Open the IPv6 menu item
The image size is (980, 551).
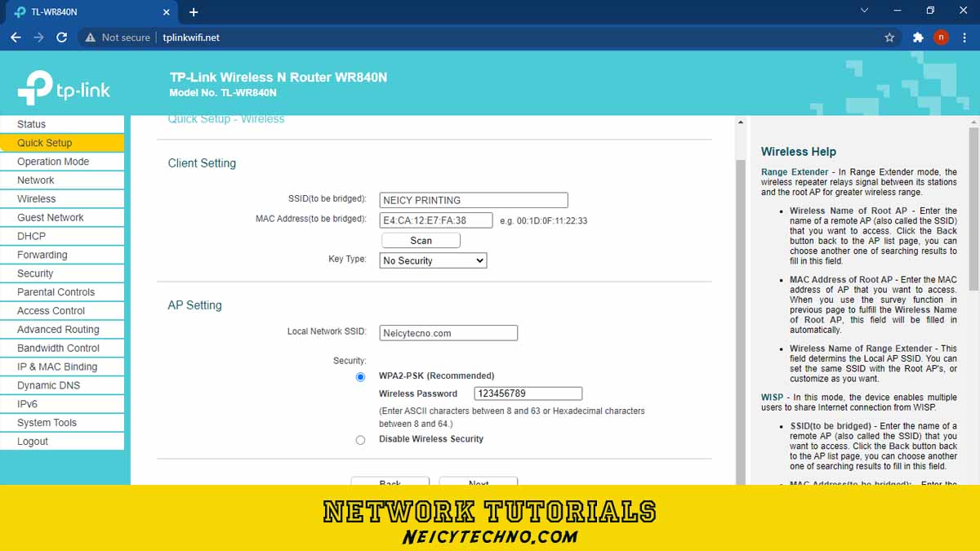pyautogui.click(x=62, y=404)
